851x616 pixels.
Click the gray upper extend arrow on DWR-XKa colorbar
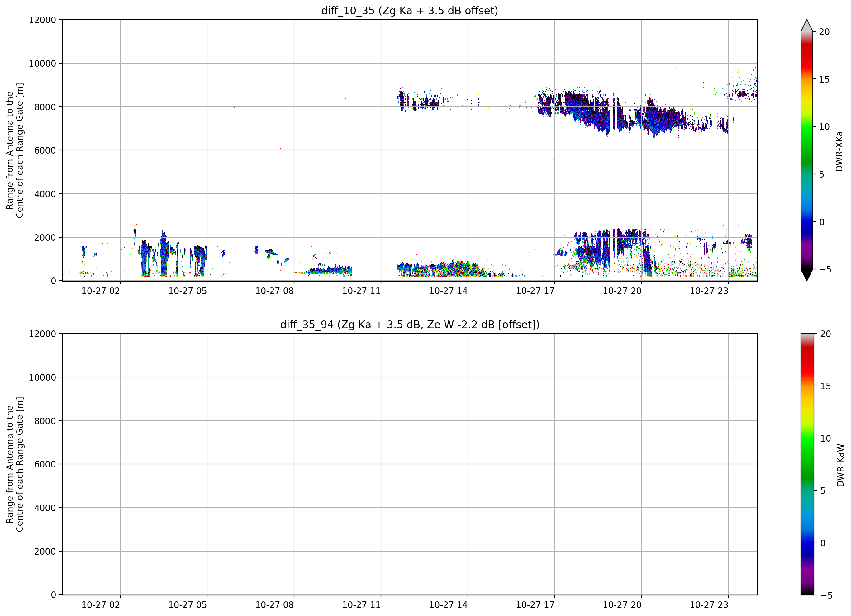point(807,26)
